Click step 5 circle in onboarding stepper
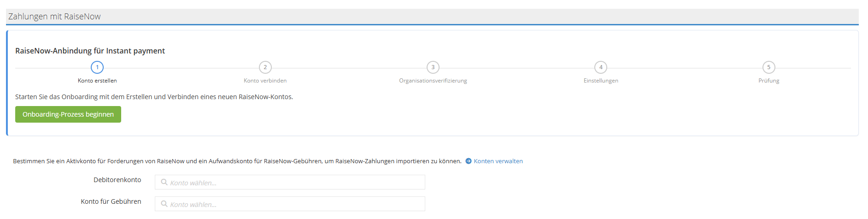 [768, 67]
